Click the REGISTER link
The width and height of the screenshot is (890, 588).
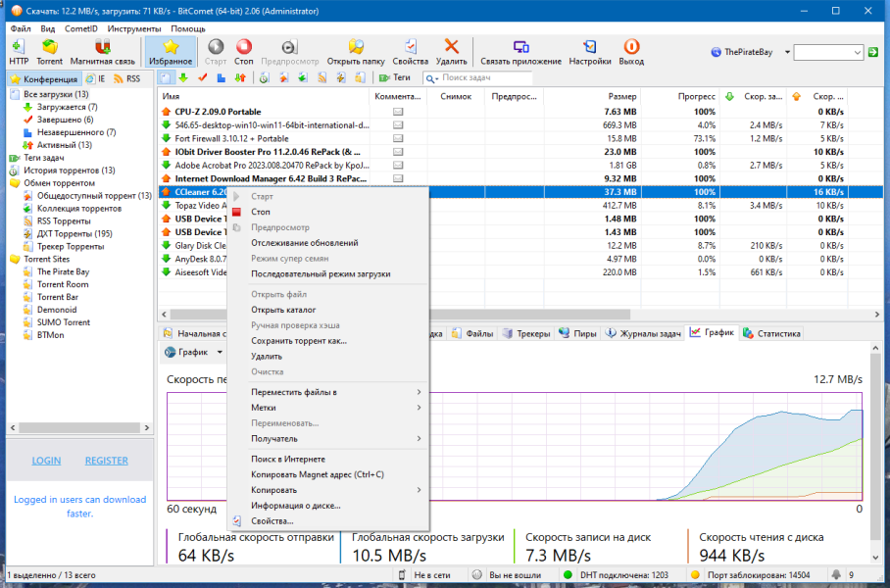(x=107, y=461)
